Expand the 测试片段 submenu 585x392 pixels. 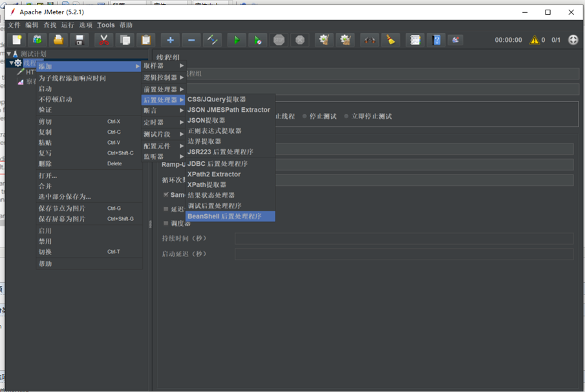tap(164, 134)
